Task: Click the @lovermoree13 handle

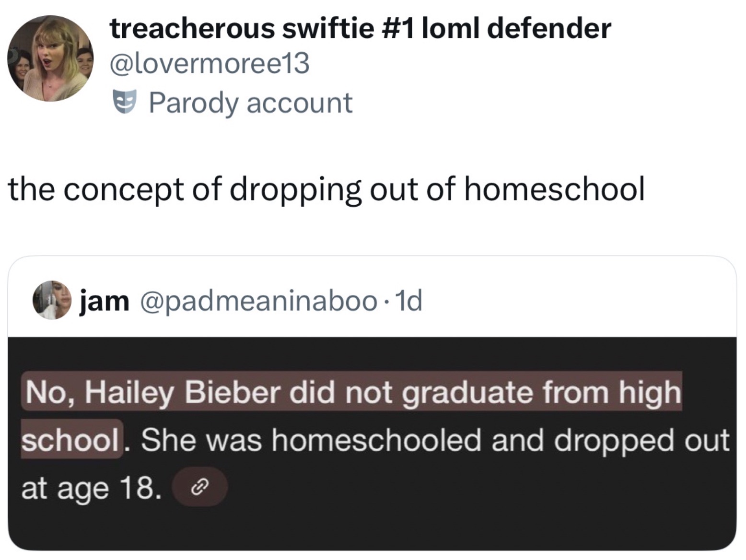Action: 210,63
